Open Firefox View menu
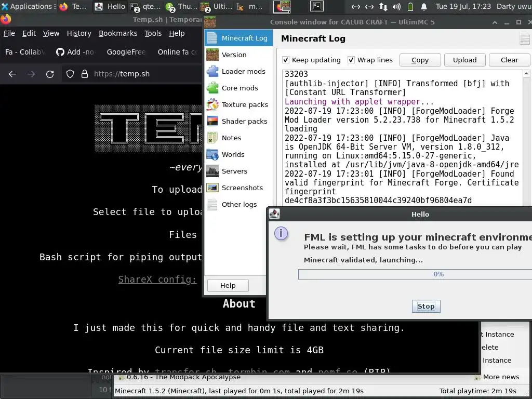This screenshot has width=532, height=399. (51, 33)
